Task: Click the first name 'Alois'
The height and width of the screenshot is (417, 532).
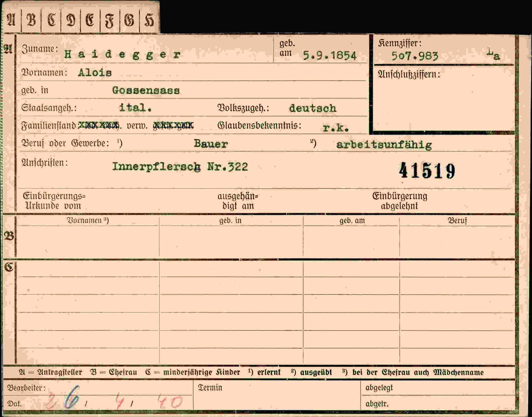Action: (95, 73)
